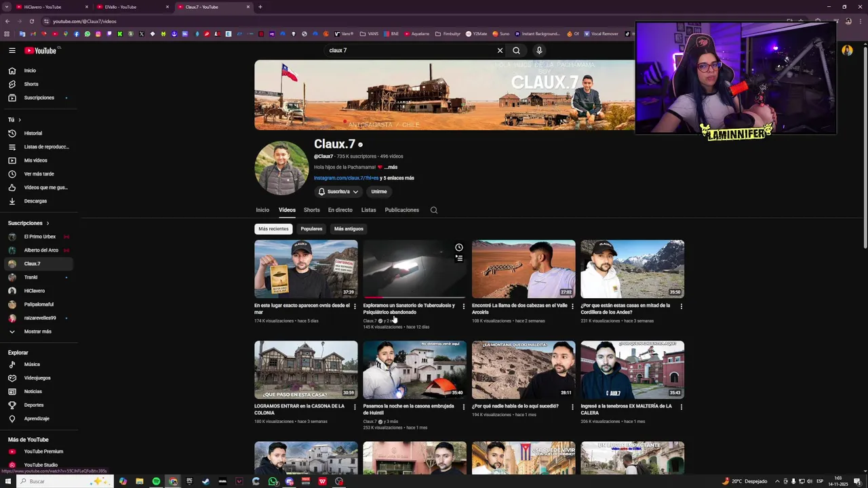The width and height of the screenshot is (868, 488).
Task: Open Listas de reproducción in sidebar
Action: point(38,147)
